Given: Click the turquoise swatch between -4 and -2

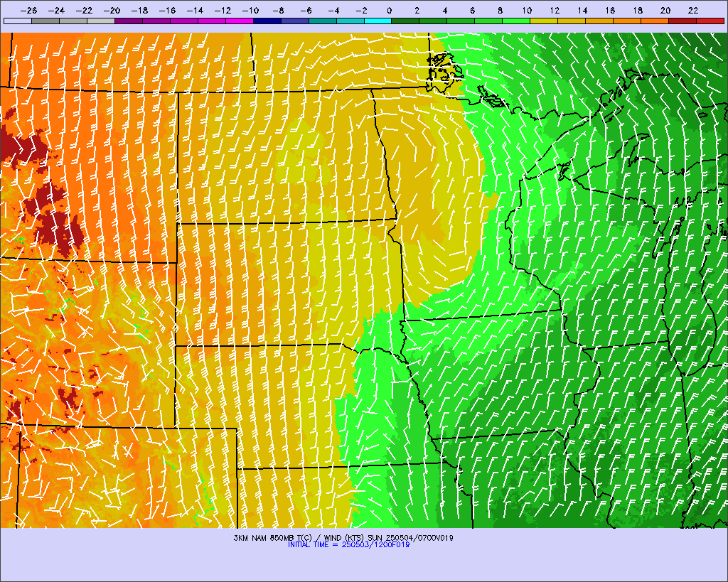Looking at the screenshot, I should tap(350, 21).
